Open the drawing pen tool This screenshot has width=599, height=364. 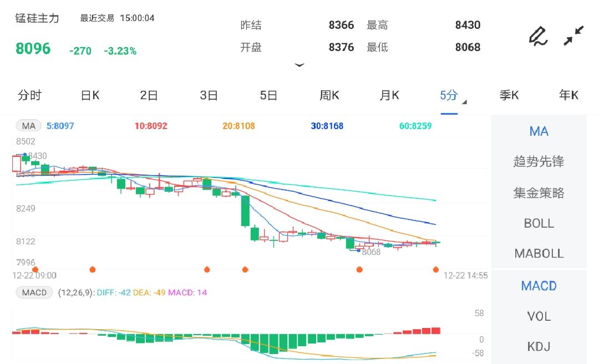point(538,36)
